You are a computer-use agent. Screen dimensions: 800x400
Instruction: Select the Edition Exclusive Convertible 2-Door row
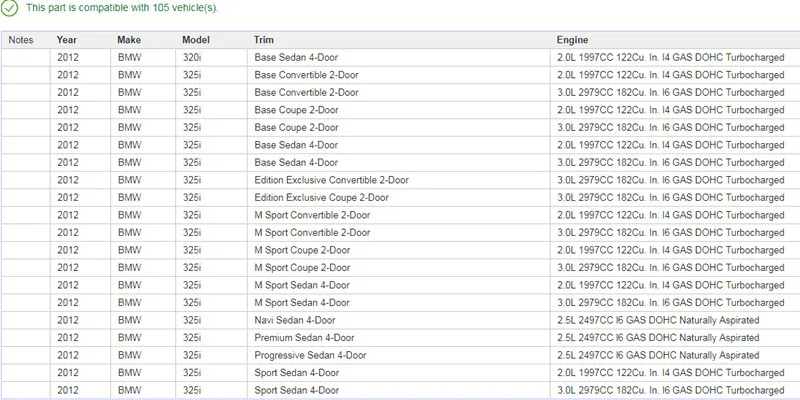[400, 180]
